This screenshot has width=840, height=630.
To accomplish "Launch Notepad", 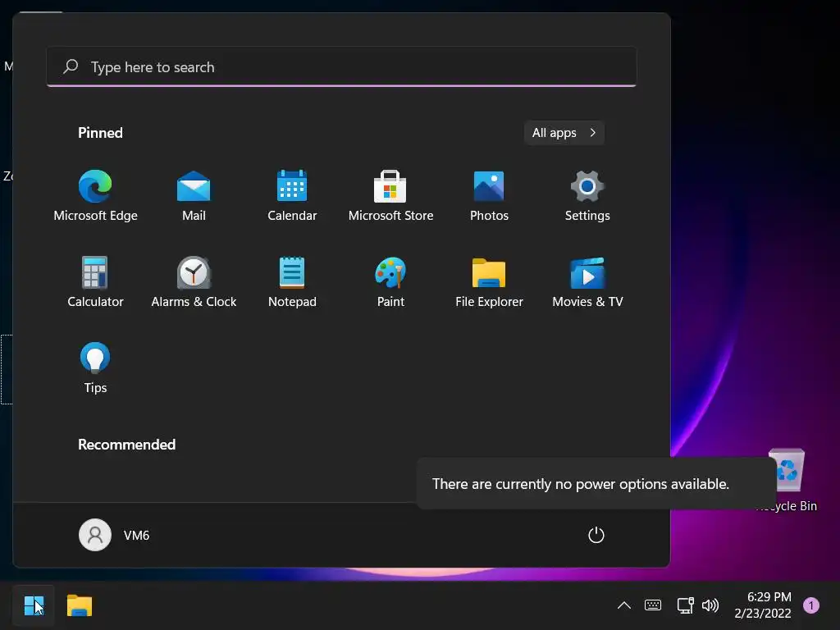I will tap(292, 282).
